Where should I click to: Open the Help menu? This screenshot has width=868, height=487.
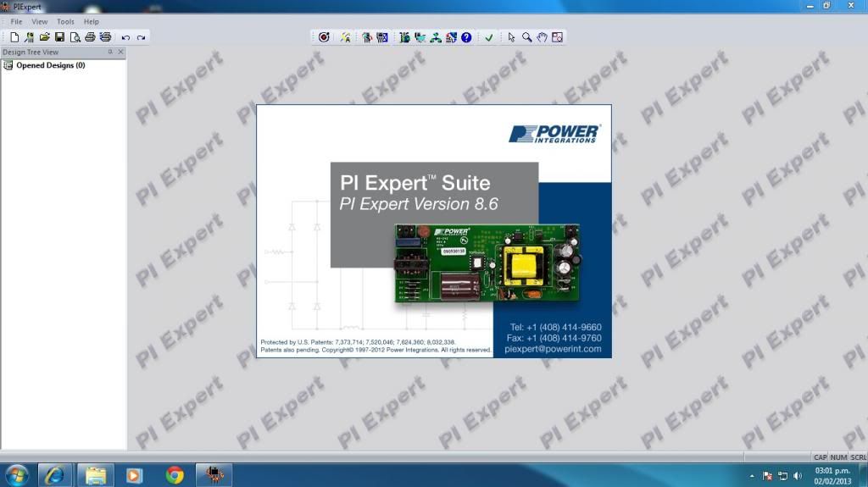[92, 21]
